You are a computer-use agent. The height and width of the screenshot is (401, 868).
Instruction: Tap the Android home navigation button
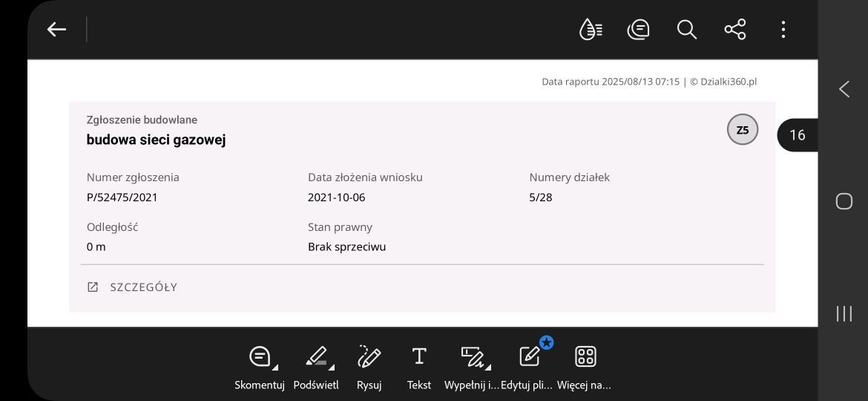tap(844, 201)
